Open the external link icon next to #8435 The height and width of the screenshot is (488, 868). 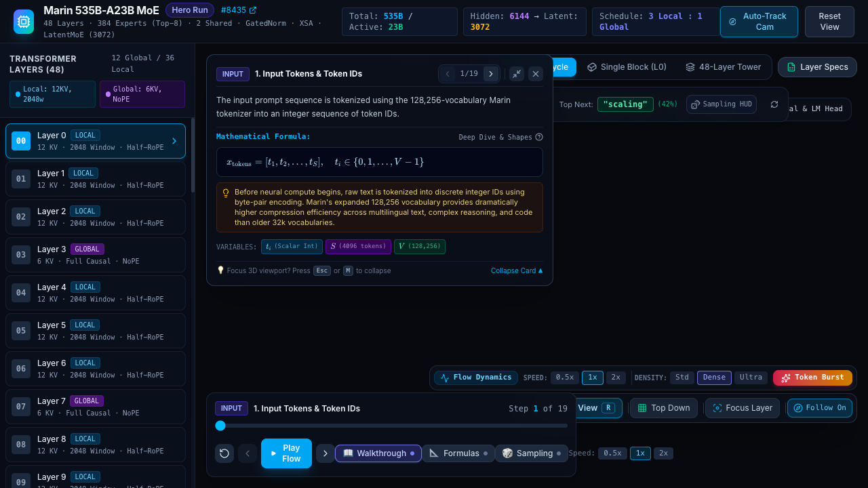pyautogui.click(x=253, y=10)
